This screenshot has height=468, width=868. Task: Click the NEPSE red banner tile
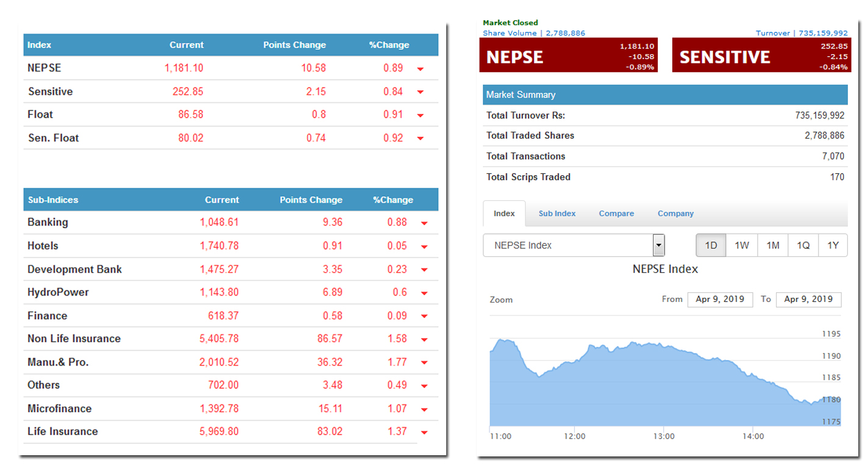click(569, 55)
